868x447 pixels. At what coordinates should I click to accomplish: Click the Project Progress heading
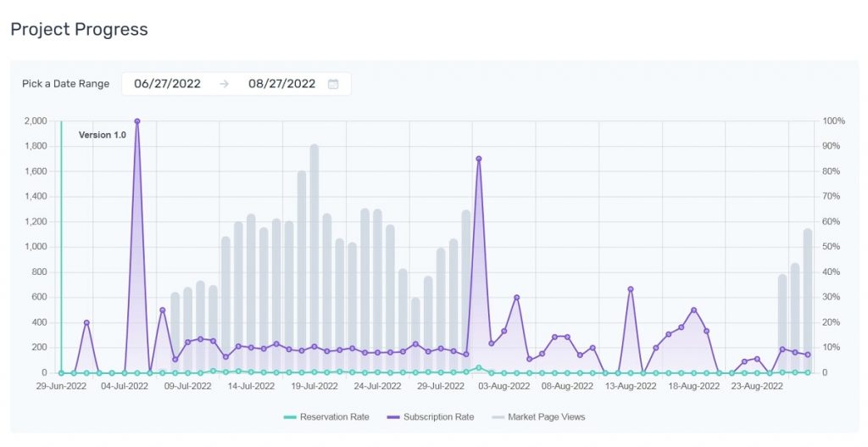click(x=79, y=30)
